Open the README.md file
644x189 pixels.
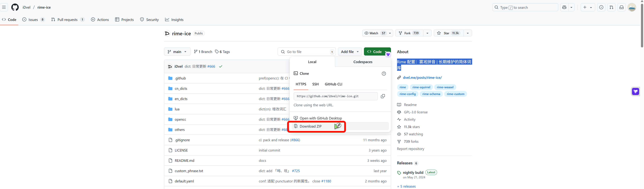pos(184,160)
